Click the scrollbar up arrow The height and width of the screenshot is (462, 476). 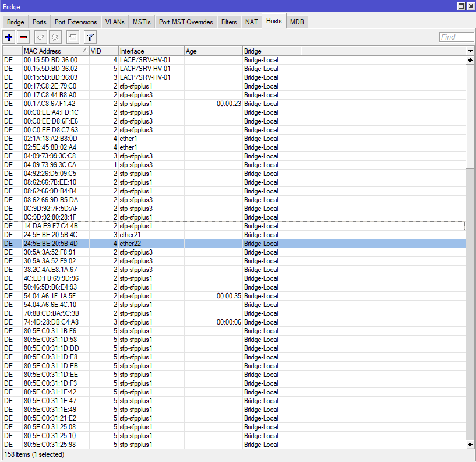point(470,60)
